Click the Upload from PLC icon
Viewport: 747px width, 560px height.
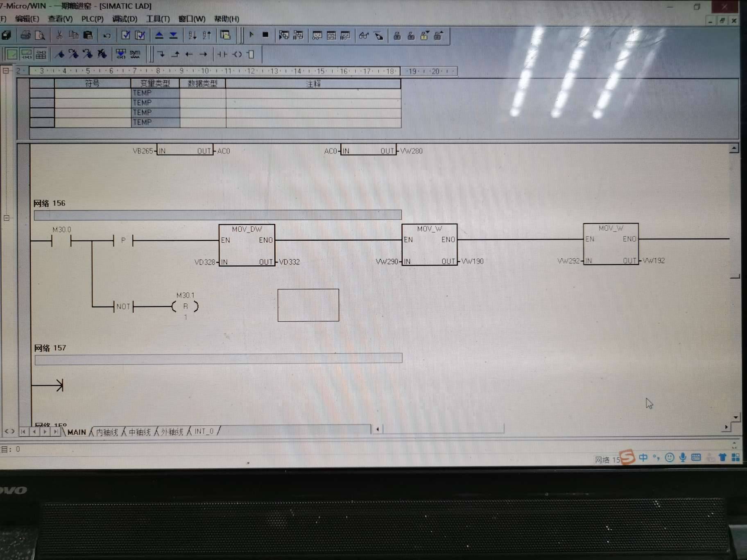pyautogui.click(x=159, y=36)
